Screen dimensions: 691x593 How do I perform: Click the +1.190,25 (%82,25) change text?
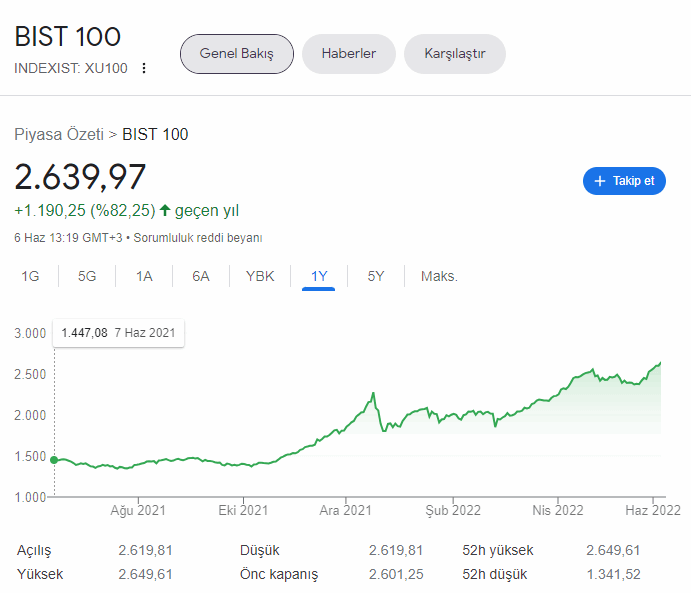85,211
